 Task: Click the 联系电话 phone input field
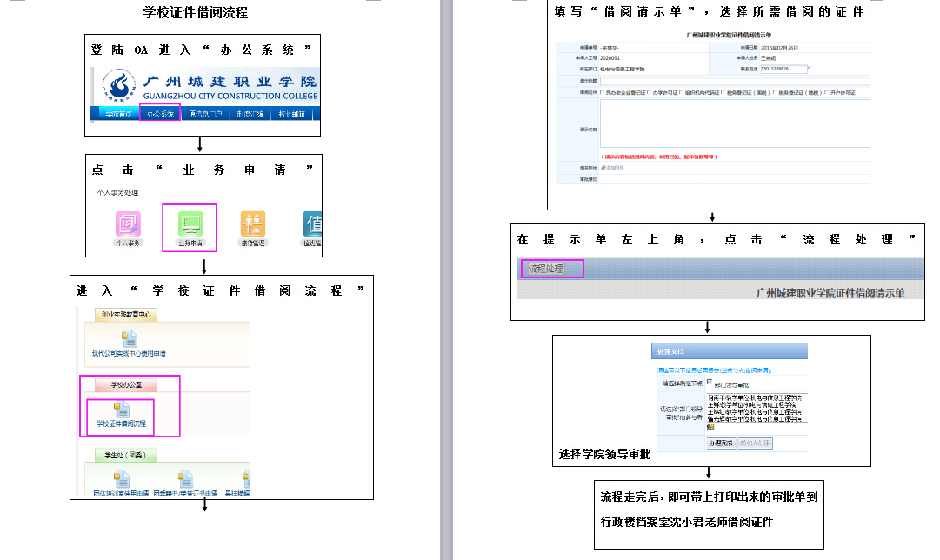783,68
